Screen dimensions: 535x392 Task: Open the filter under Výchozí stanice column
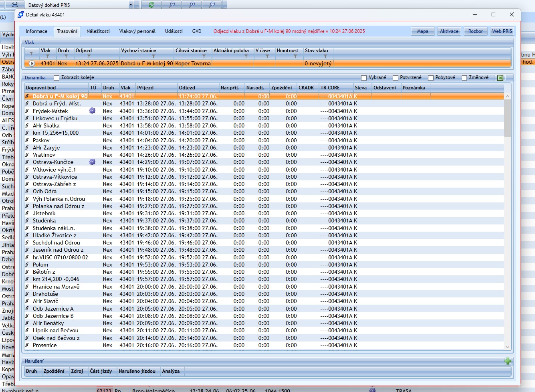coord(153,57)
